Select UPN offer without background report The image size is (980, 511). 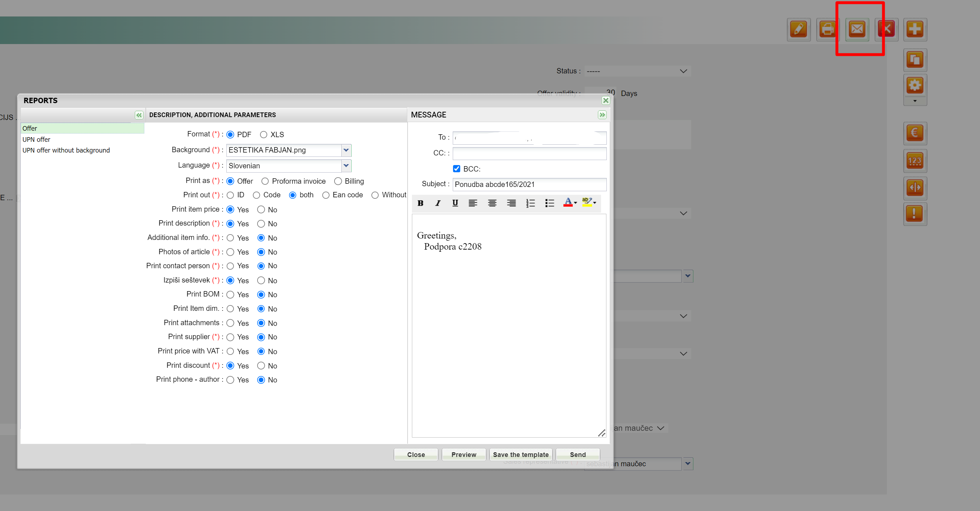(x=66, y=150)
